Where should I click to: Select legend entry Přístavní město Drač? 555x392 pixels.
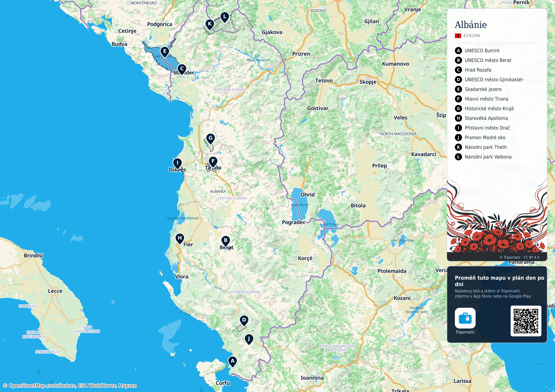click(x=487, y=128)
